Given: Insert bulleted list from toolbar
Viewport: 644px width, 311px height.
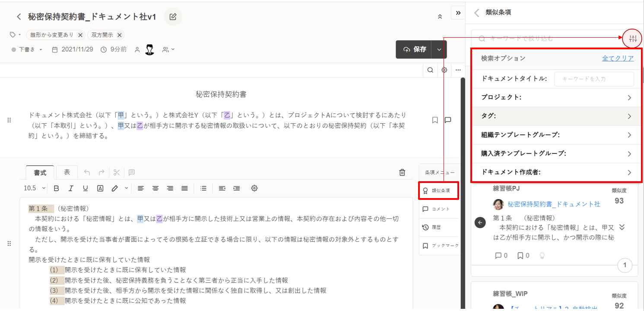Looking at the screenshot, I should click(203, 188).
